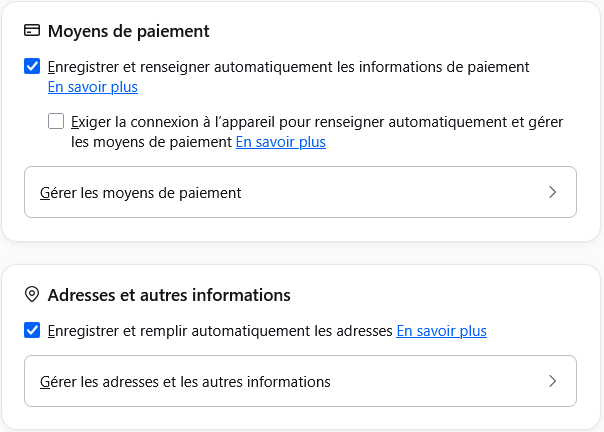604x432 pixels.
Task: Click the credit card icon beside Moyens de paiement
Action: (32, 30)
